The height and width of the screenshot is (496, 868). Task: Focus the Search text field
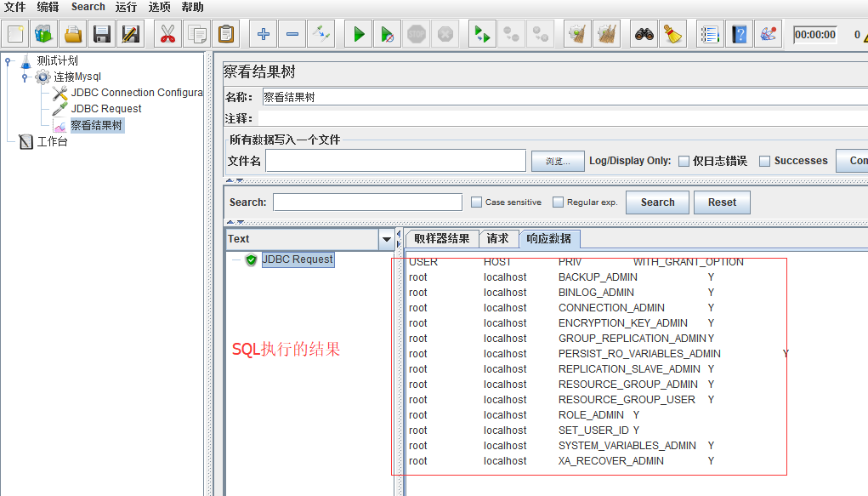pos(367,202)
